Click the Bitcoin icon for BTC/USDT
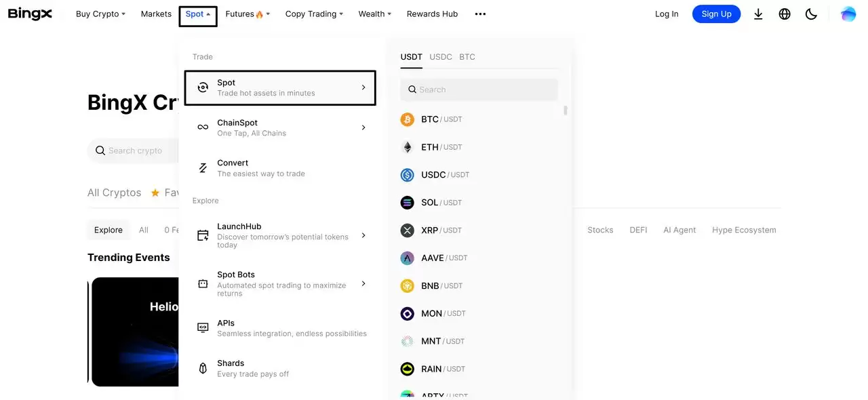 coord(407,119)
